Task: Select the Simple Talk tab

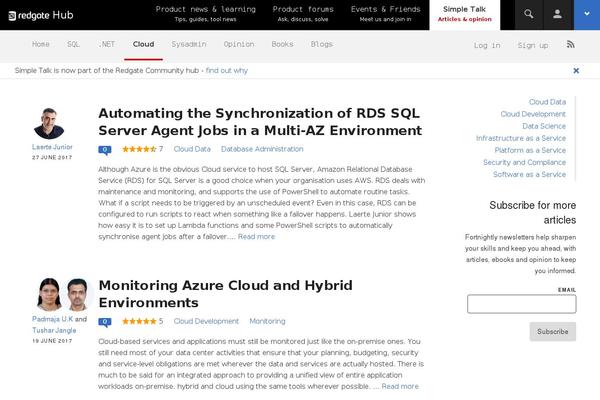Action: (x=465, y=15)
